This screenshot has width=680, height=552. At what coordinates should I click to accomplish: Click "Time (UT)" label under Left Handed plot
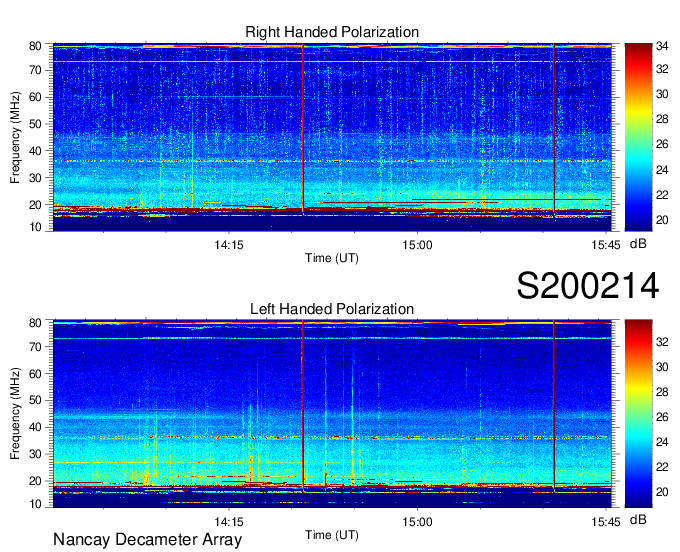(332, 535)
